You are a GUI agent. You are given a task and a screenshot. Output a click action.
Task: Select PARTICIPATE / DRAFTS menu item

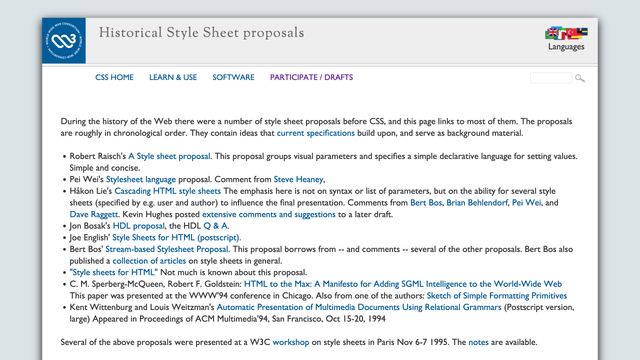pos(311,77)
